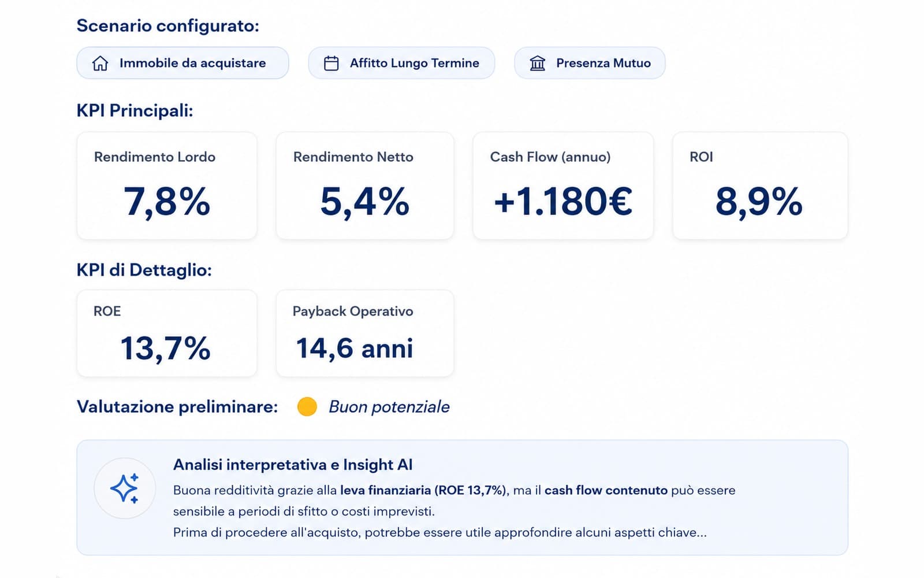Click the KPI Principali section heading
This screenshot has height=578, width=924.
pos(135,110)
